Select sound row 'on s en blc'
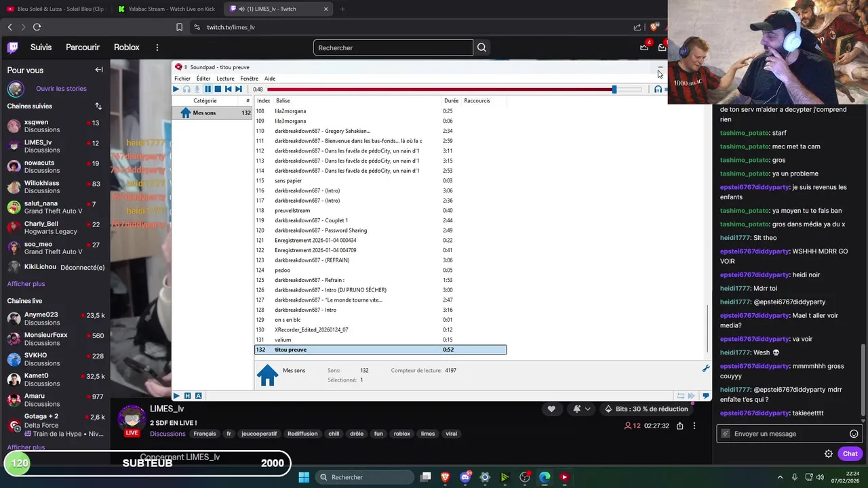The height and width of the screenshot is (488, 868). pos(380,320)
